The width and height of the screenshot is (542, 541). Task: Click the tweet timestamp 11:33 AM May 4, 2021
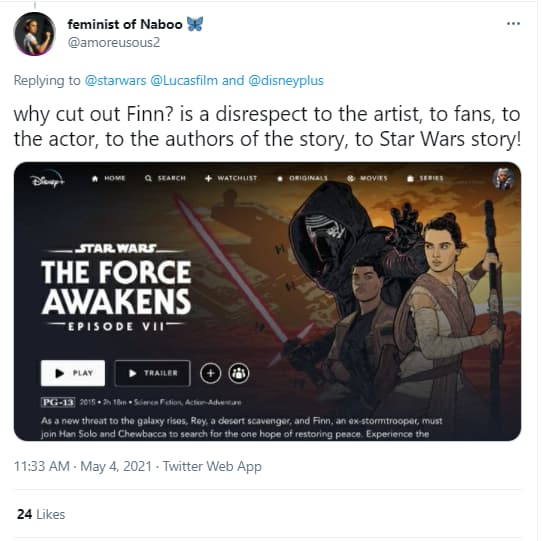coord(83,466)
